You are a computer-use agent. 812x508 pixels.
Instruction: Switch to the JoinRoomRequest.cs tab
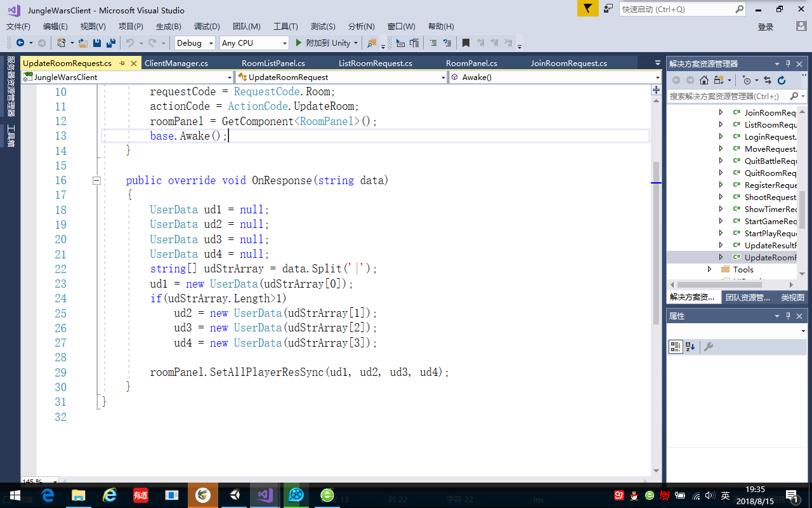(x=569, y=63)
